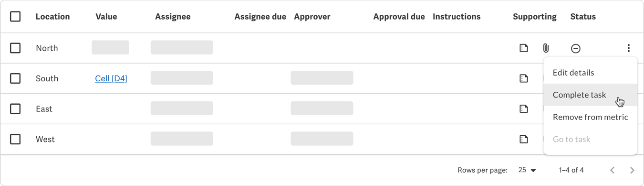Click the minus-circle status icon for North
644x186 pixels.
pyautogui.click(x=576, y=48)
